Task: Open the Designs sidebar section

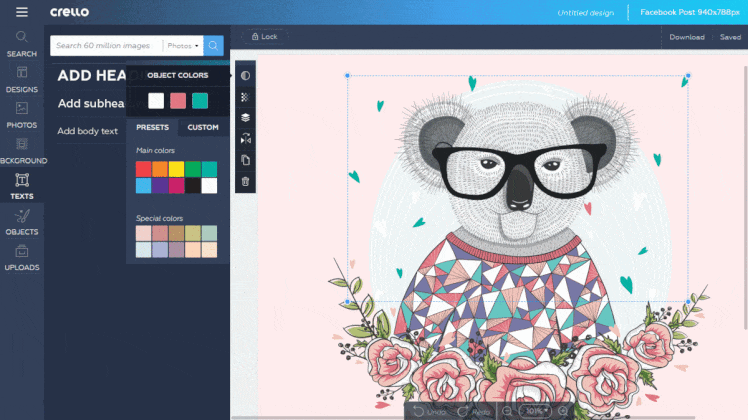Action: (x=21, y=80)
